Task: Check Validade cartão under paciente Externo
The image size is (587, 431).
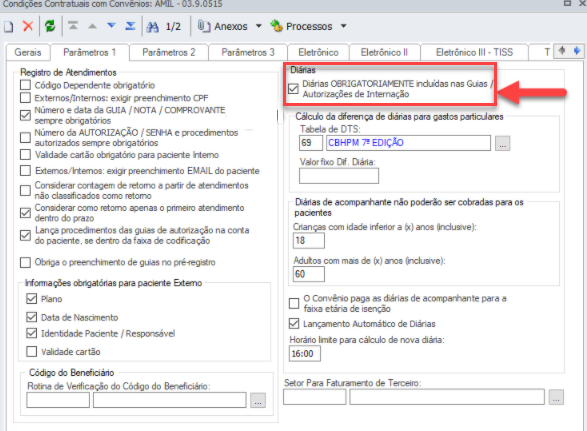Action: click(x=32, y=352)
